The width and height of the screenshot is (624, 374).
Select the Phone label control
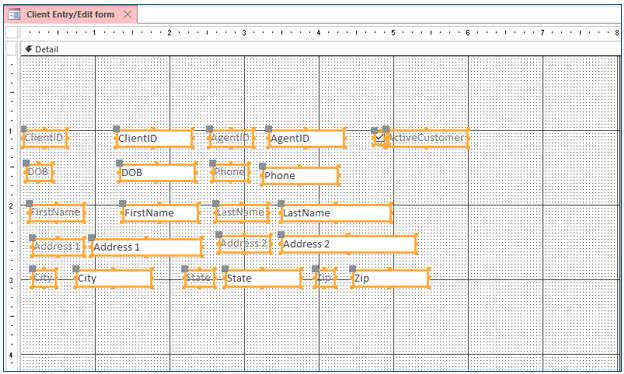(230, 172)
